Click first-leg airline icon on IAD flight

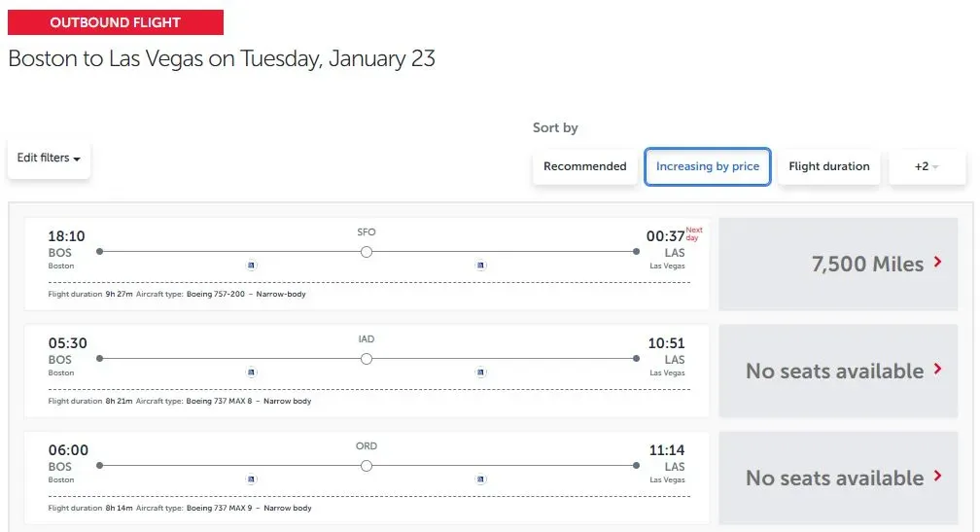coord(251,372)
